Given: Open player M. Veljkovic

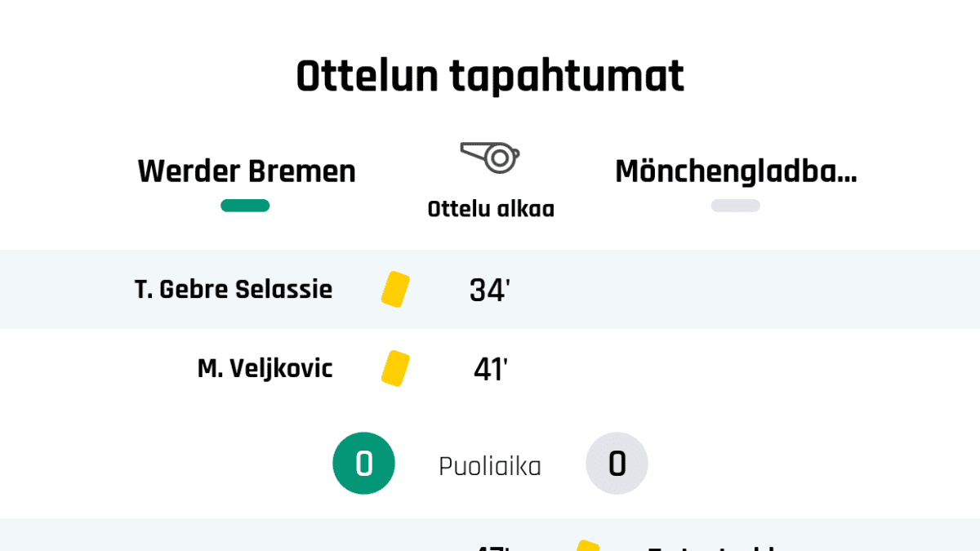Looking at the screenshot, I should click(x=265, y=368).
